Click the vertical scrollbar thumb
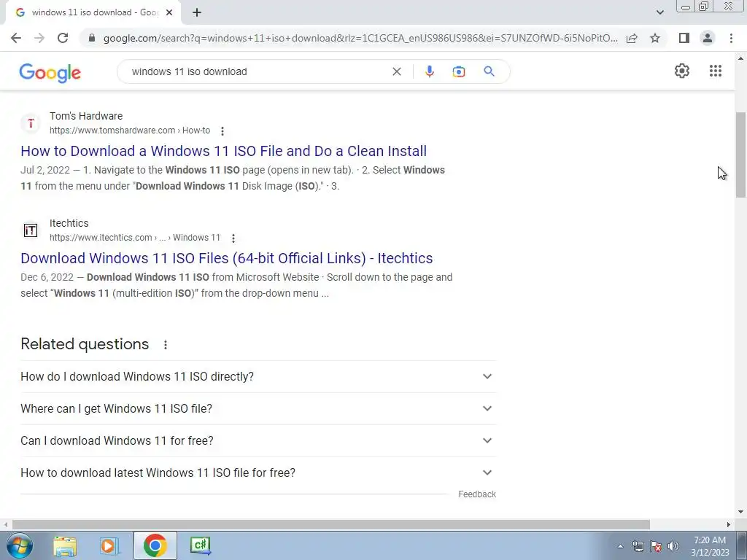747x560 pixels. [740, 155]
